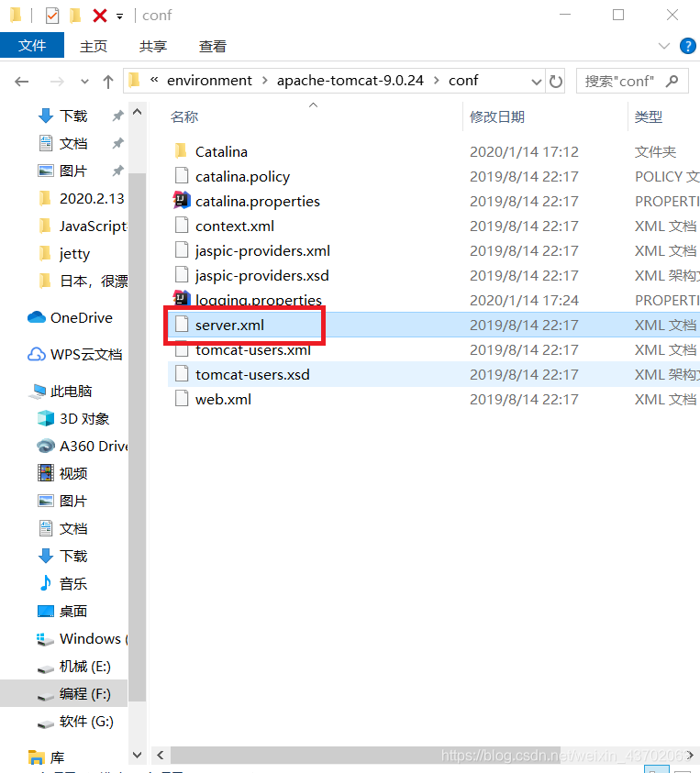Go forward with the right arrow button
700x773 pixels.
pos(57,81)
